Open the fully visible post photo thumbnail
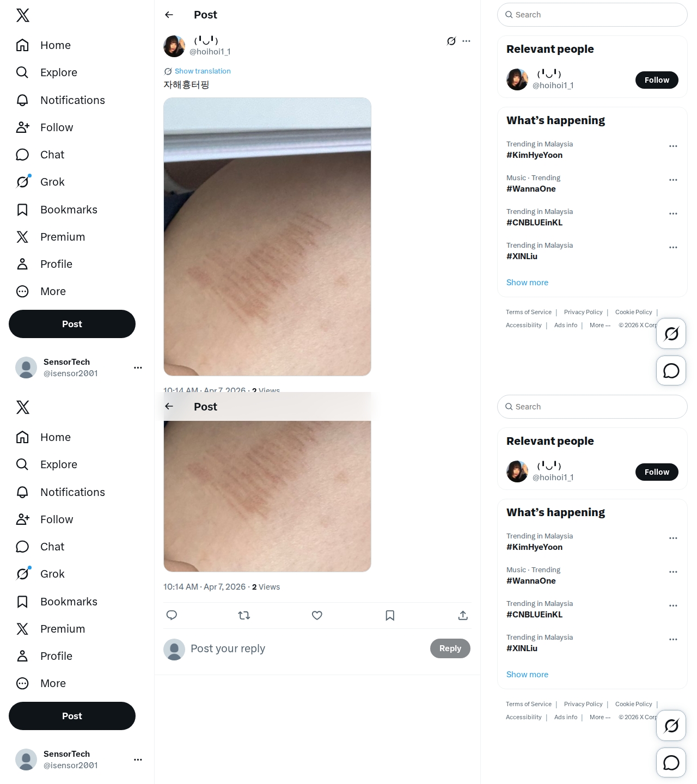 click(267, 237)
